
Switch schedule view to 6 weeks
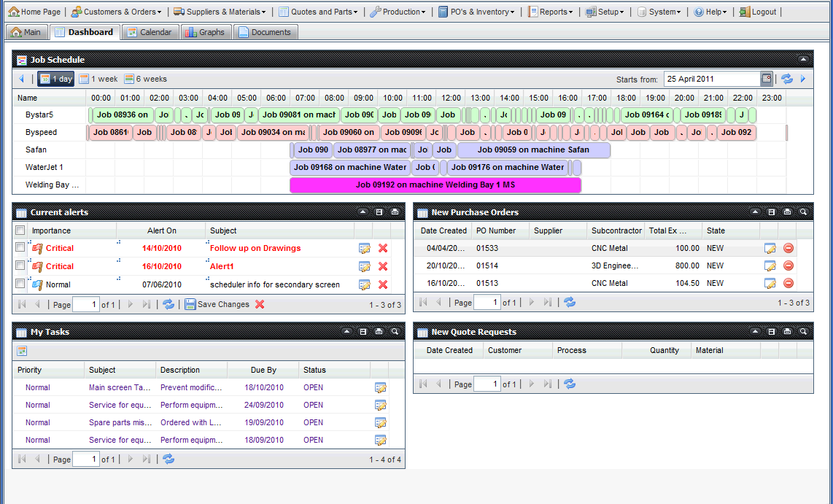[145, 79]
